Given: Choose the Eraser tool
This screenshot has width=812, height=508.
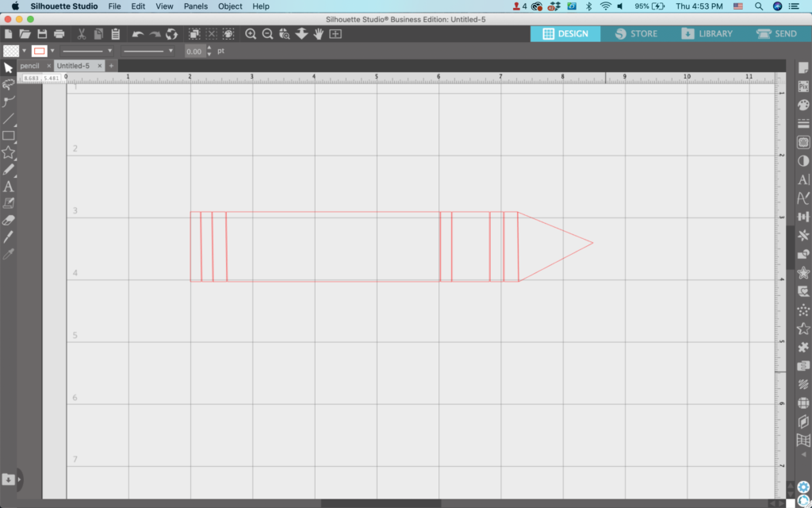Looking at the screenshot, I should pos(8,221).
